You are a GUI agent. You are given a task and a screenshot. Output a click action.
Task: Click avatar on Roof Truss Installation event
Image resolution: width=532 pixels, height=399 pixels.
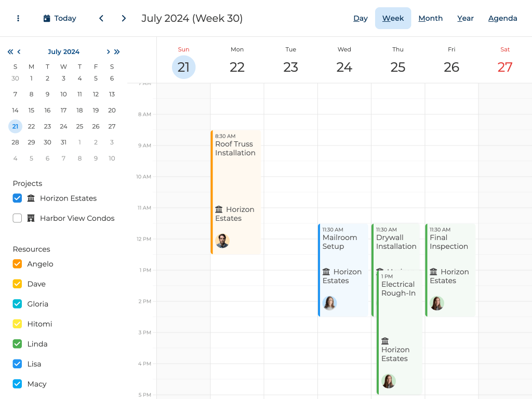[222, 241]
